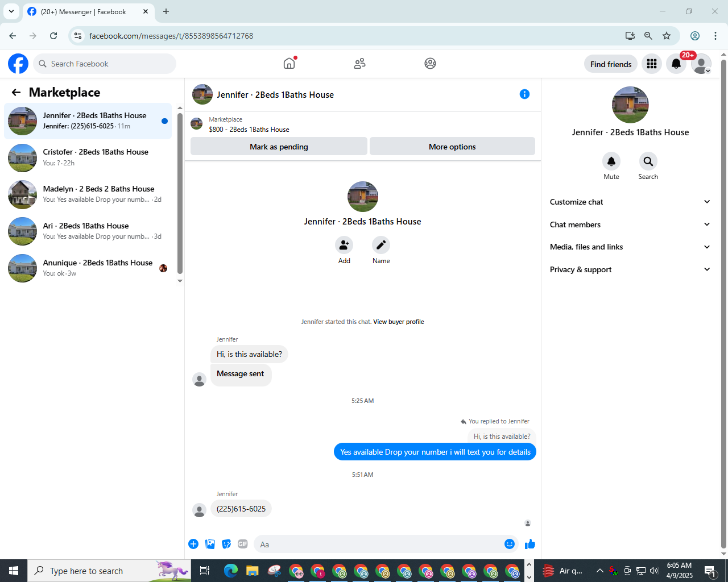Add people to the Jennifer chat
Viewport: 728px width, 582px height.
pos(344,245)
